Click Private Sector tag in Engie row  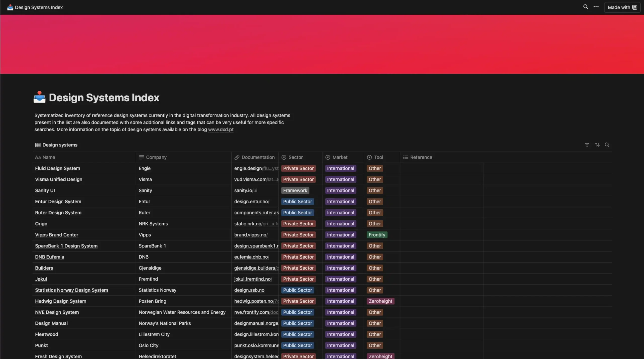click(298, 168)
